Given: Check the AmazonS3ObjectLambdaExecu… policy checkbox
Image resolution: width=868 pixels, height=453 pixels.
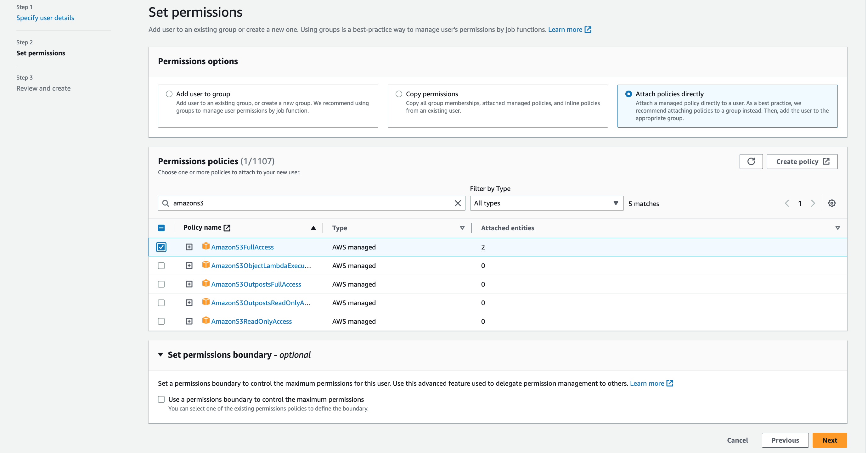Looking at the screenshot, I should point(161,266).
